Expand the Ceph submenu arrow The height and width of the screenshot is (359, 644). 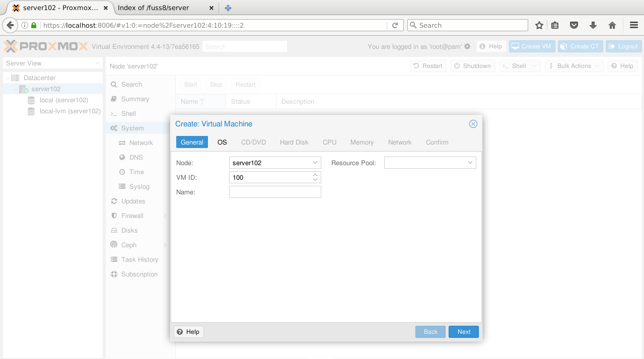[x=165, y=245]
